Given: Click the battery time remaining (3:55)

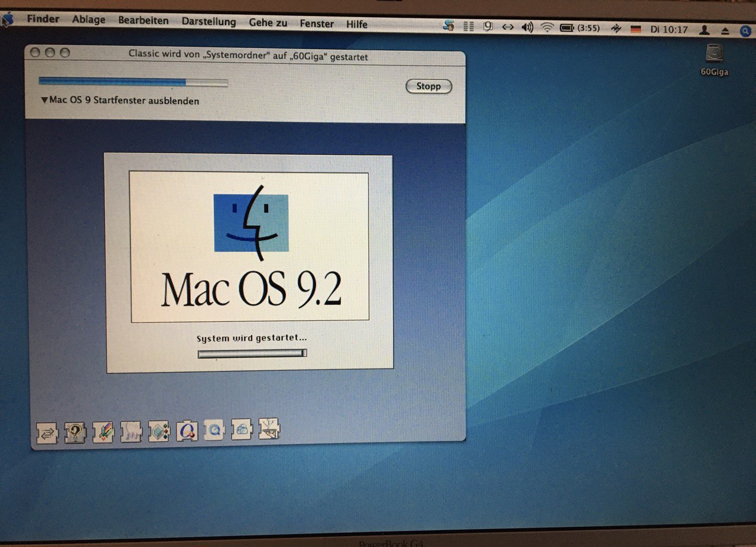Looking at the screenshot, I should coord(589,28).
